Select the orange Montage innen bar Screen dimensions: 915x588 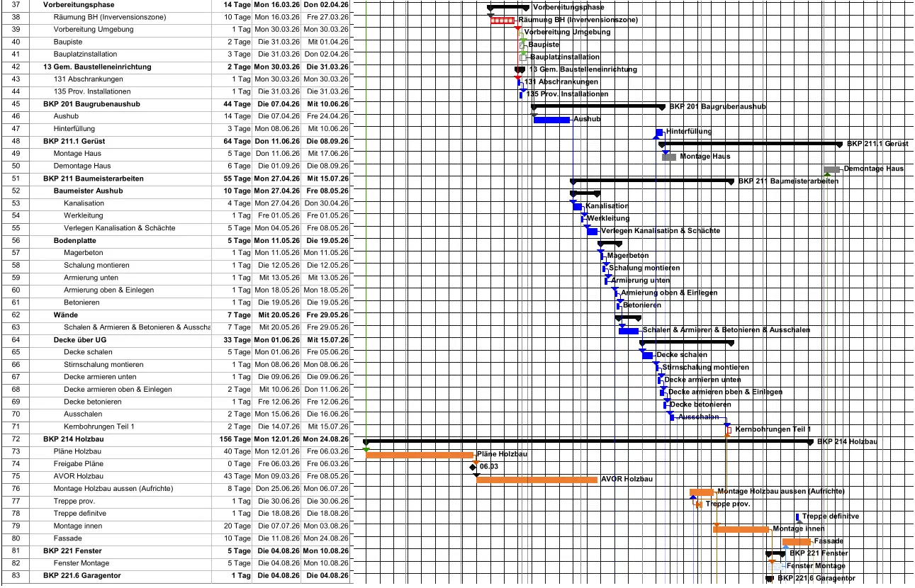click(741, 529)
